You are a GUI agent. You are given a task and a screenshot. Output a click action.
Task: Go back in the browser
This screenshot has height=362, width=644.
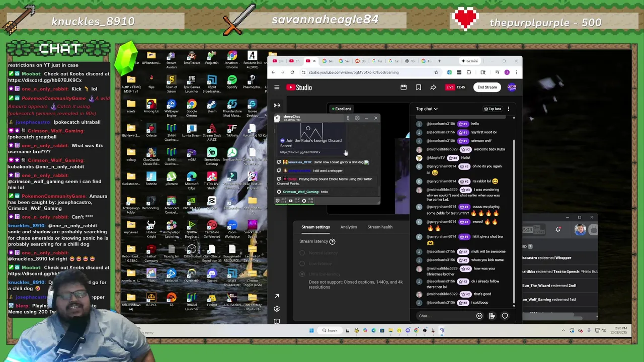(x=273, y=72)
